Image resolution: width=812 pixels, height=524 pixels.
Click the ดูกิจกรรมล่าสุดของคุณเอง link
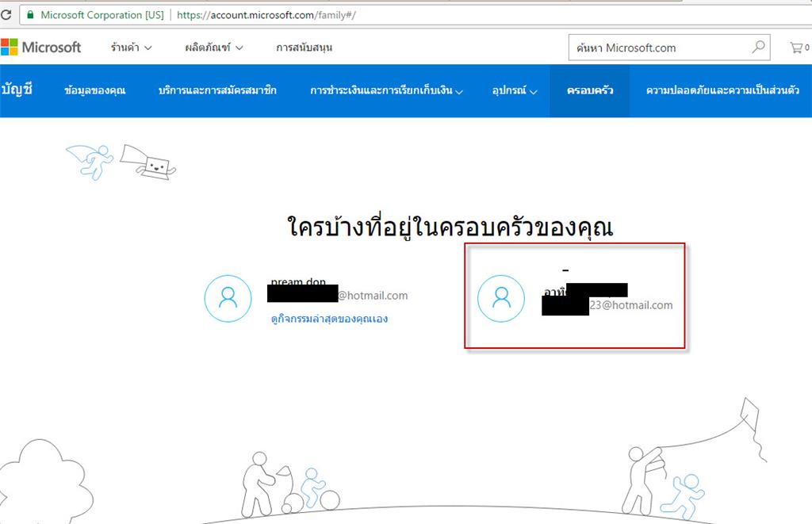[329, 319]
